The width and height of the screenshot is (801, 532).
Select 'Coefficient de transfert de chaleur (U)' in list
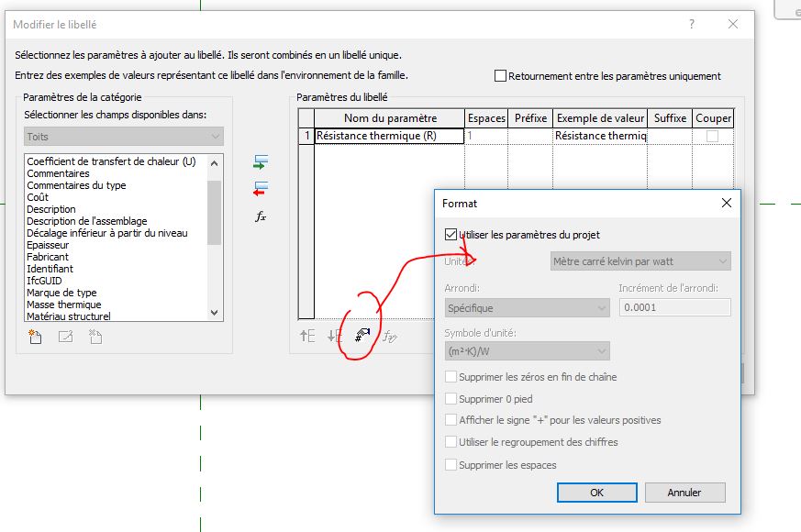111,161
